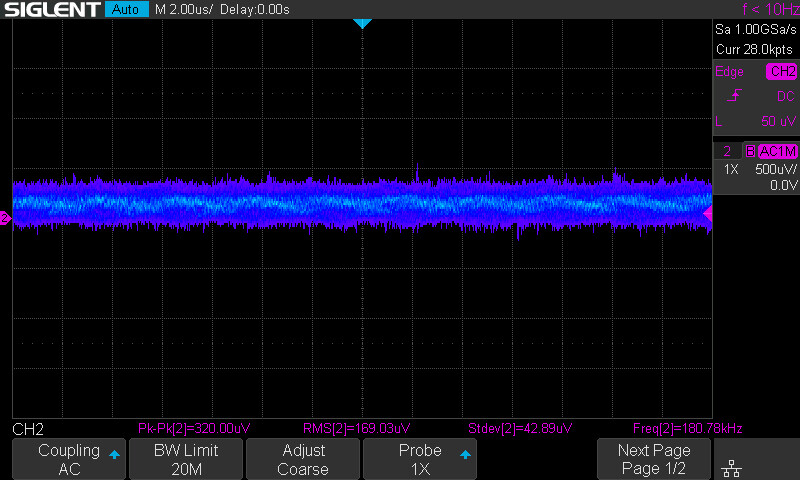Click the Curr 28.0kpts memory depth text
Screen dimensions: 800x480
tap(754, 49)
